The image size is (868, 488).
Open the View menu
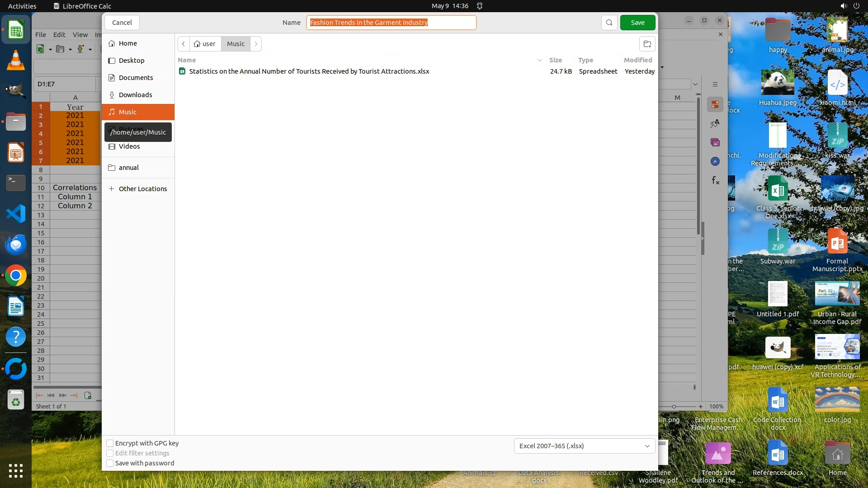[80, 35]
